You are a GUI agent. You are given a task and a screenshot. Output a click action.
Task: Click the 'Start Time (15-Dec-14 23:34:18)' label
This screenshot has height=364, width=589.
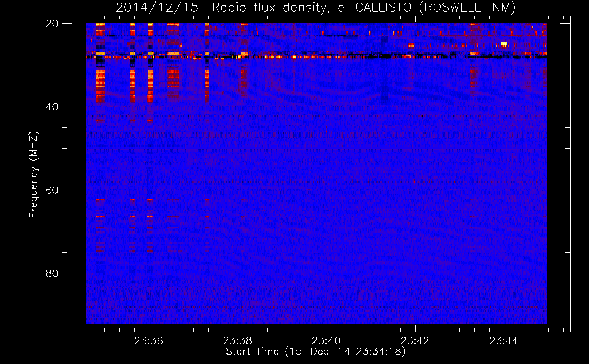[316, 352]
